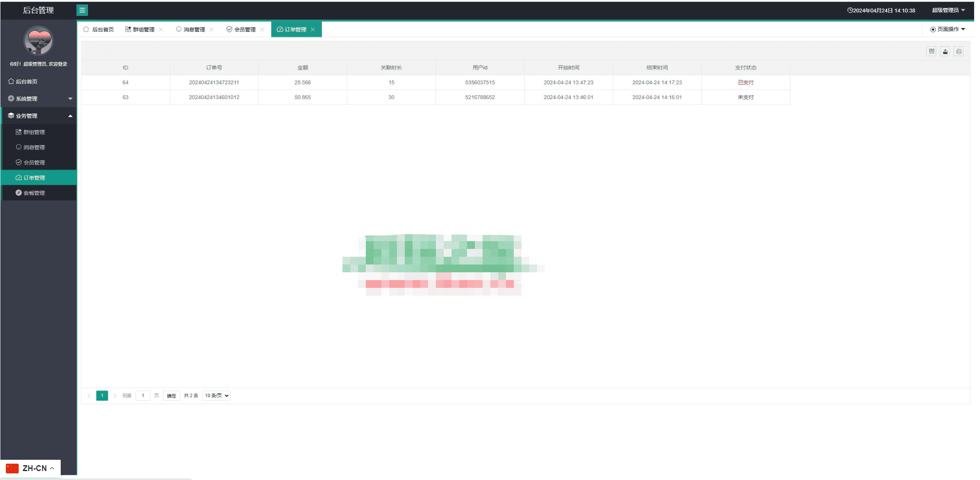Open 套餐管理 in the sidebar
The height and width of the screenshot is (480, 980).
(x=39, y=193)
